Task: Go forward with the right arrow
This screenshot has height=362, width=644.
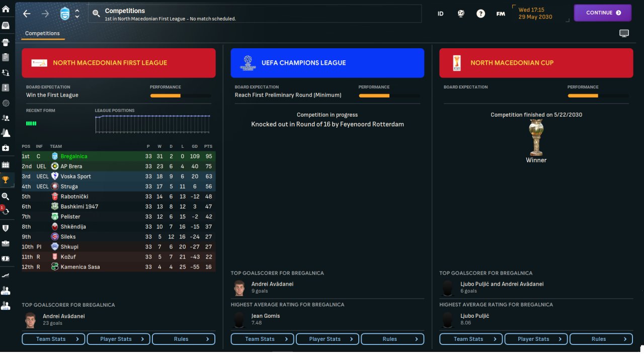Action: pyautogui.click(x=45, y=14)
